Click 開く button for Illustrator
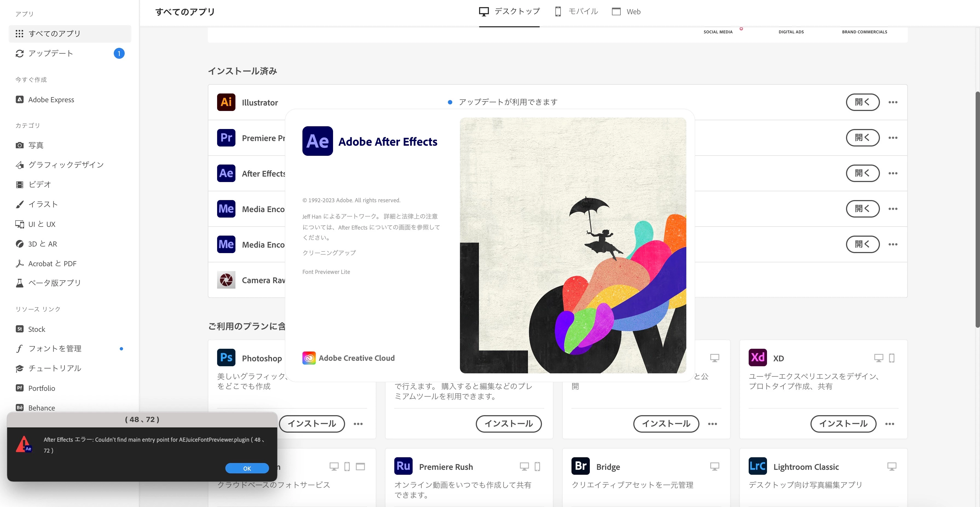 [862, 102]
